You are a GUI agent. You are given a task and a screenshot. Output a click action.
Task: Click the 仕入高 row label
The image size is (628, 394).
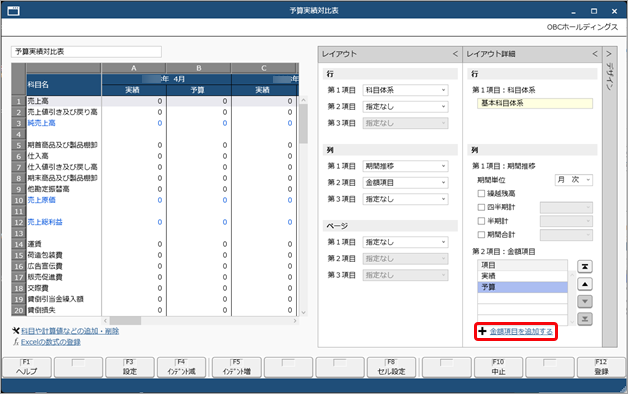coord(38,156)
